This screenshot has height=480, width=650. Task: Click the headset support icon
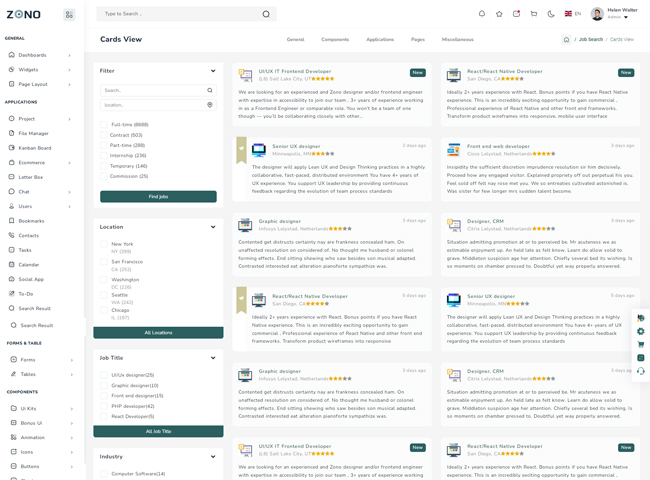coord(641,371)
